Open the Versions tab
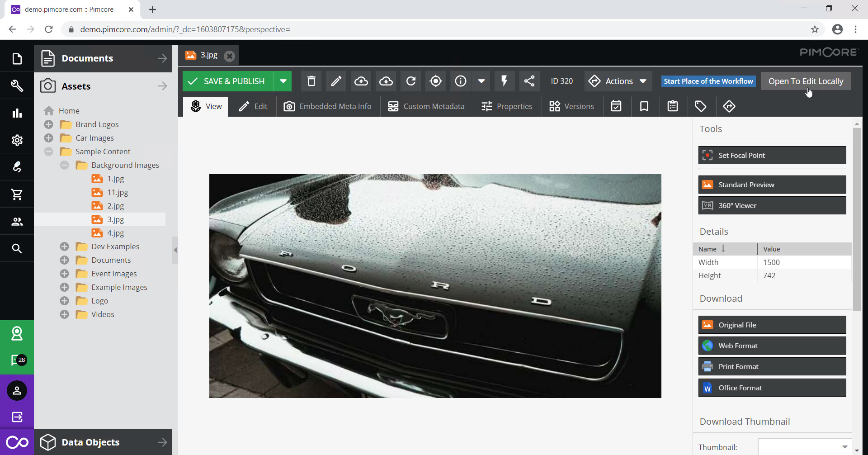The width and height of the screenshot is (868, 455). (x=571, y=106)
